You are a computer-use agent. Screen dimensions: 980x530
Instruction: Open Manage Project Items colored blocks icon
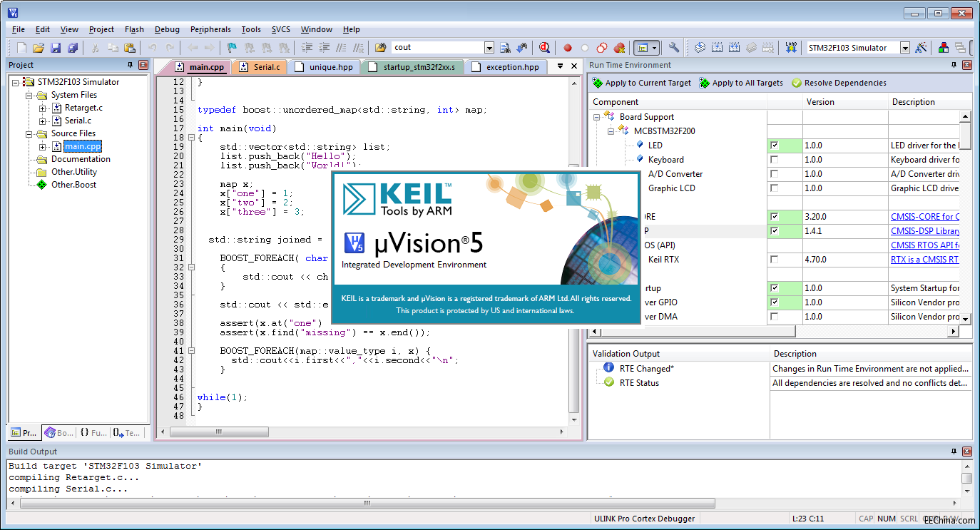tap(944, 48)
